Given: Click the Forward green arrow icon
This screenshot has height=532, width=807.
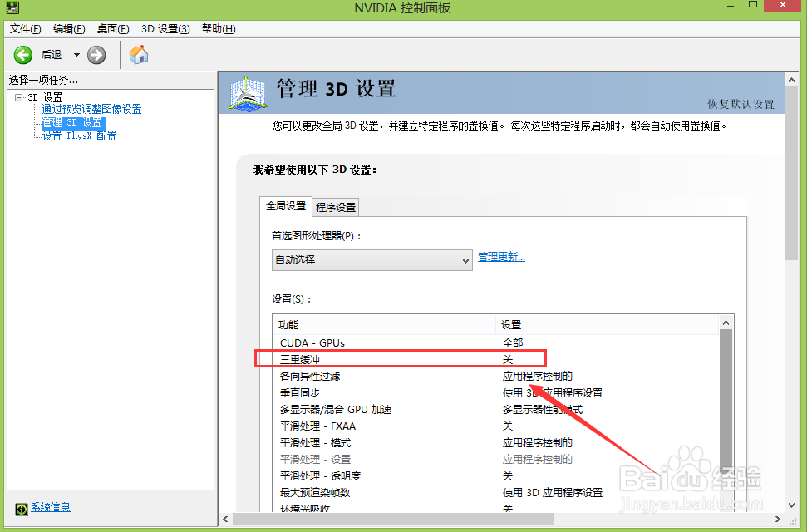Looking at the screenshot, I should pyautogui.click(x=96, y=55).
